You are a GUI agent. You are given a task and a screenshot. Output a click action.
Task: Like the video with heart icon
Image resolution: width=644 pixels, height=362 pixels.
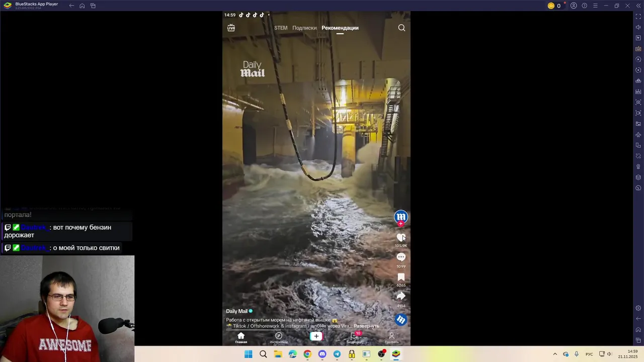(x=401, y=237)
